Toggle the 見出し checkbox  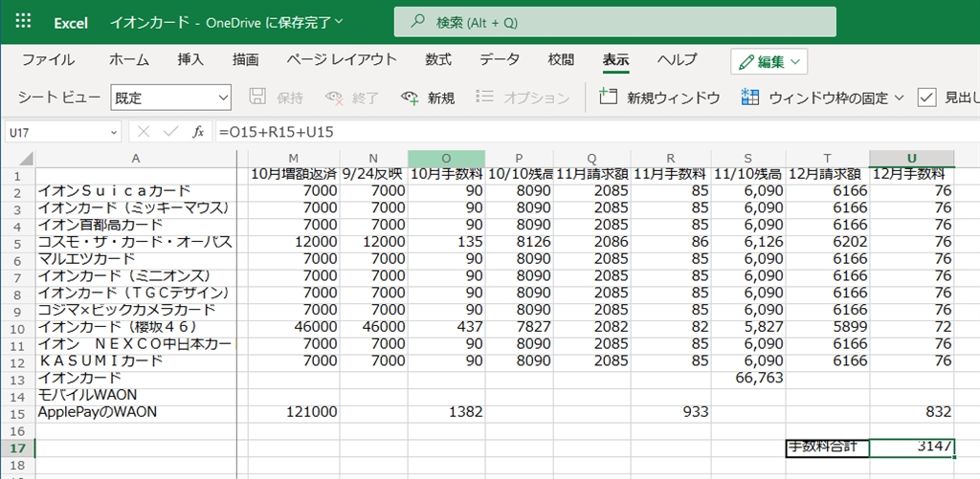[x=926, y=98]
